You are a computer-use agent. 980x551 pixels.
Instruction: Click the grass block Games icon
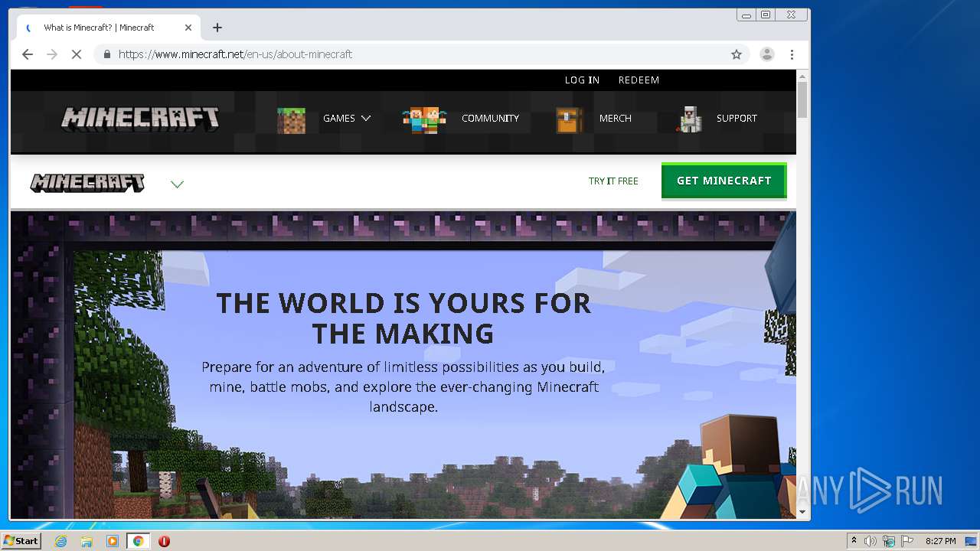click(291, 120)
